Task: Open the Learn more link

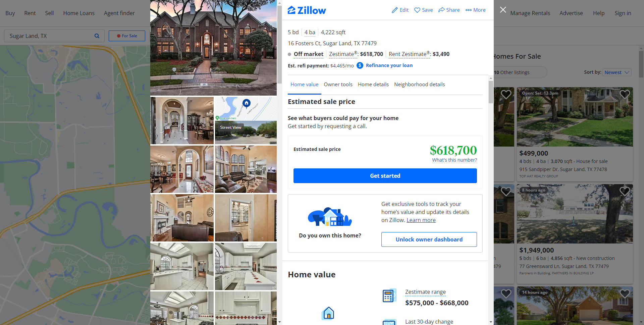Action: (x=421, y=220)
